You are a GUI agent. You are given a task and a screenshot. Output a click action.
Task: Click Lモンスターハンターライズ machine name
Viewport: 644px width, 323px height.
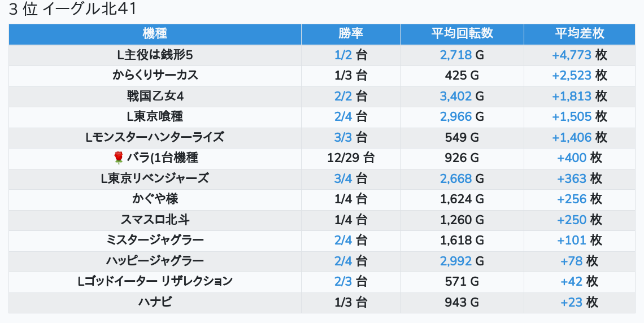pos(155,137)
